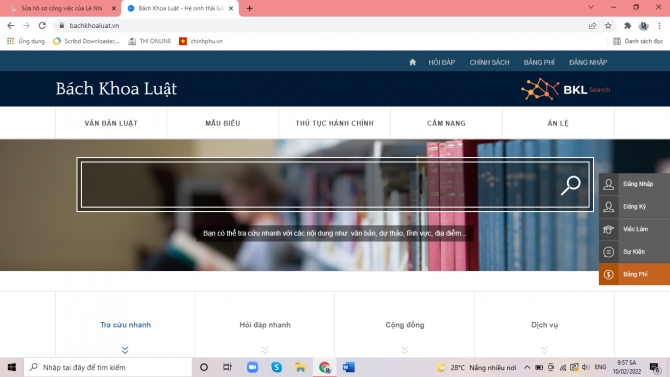Reload the page with refresh icon
The height and width of the screenshot is (377, 670).
42,26
